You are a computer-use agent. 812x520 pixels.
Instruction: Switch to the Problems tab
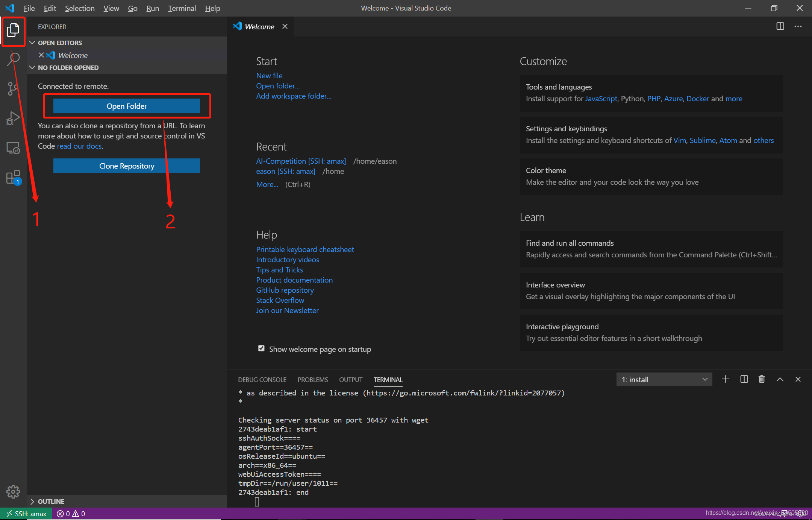[313, 380]
